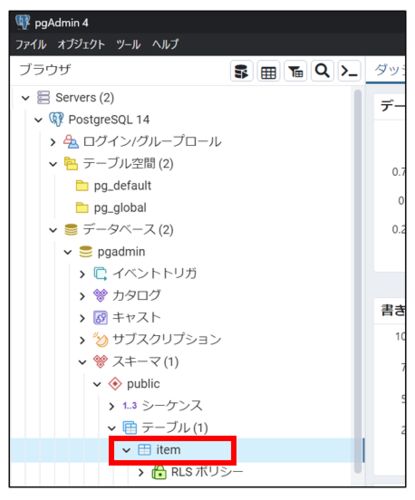
Task: Click the Servers group stack icon
Action: [x=43, y=97]
